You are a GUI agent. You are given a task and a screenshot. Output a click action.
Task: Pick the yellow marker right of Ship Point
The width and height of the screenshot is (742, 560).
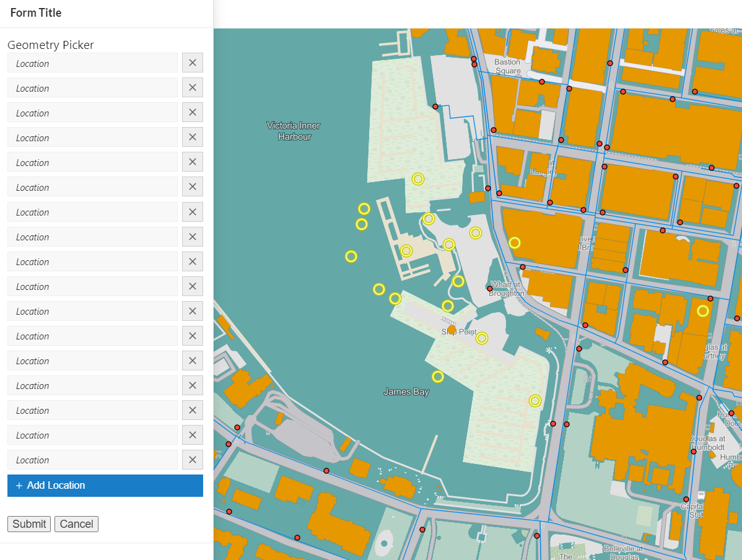(x=482, y=338)
